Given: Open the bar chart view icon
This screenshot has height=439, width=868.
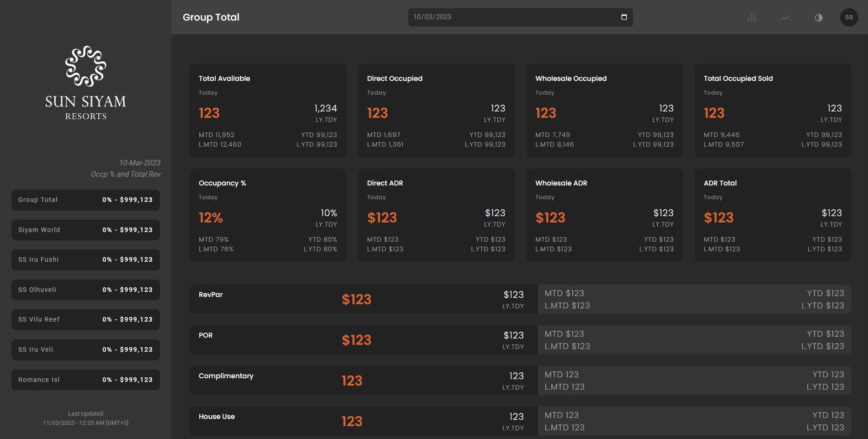Looking at the screenshot, I should click(x=752, y=17).
